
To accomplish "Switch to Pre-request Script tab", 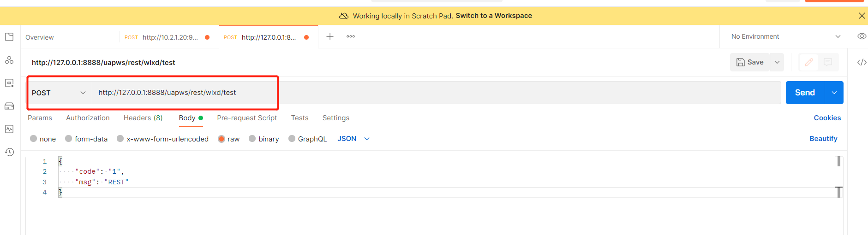I will click(247, 118).
